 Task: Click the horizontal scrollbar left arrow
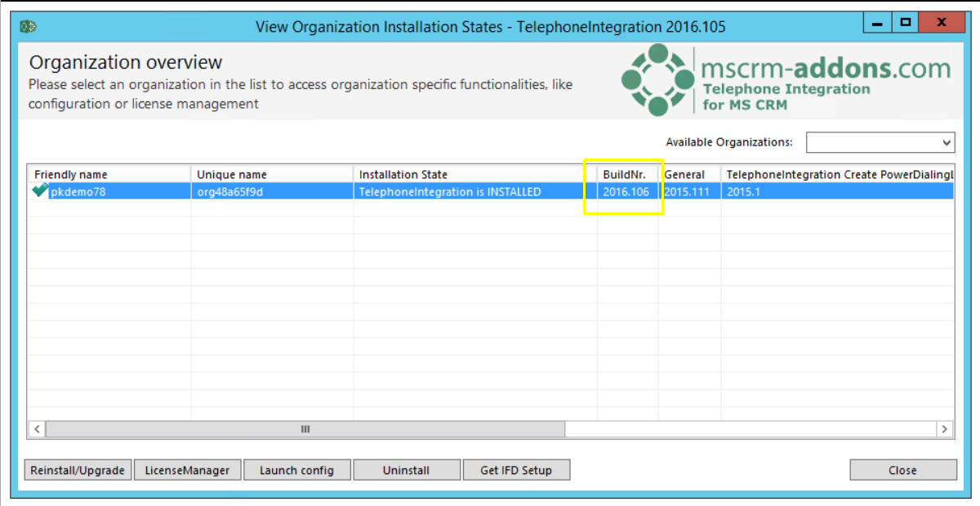coord(38,429)
